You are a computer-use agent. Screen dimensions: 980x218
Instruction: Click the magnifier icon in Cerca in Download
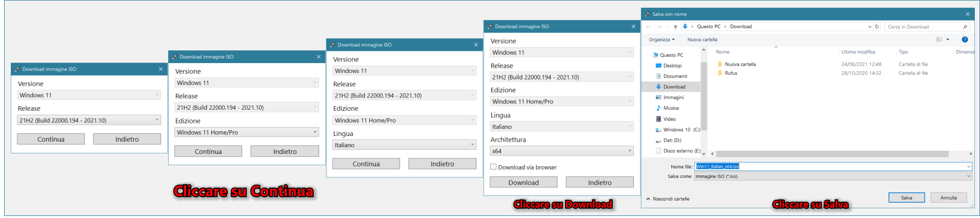point(965,27)
